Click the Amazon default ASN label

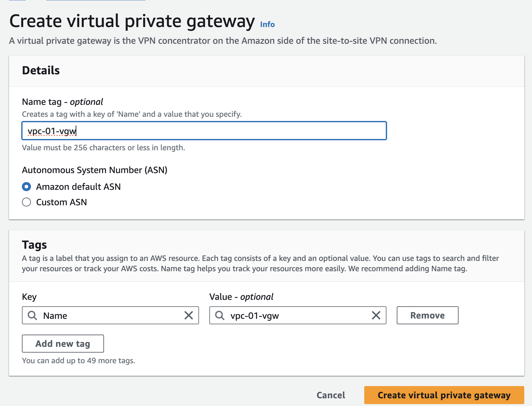click(x=78, y=187)
